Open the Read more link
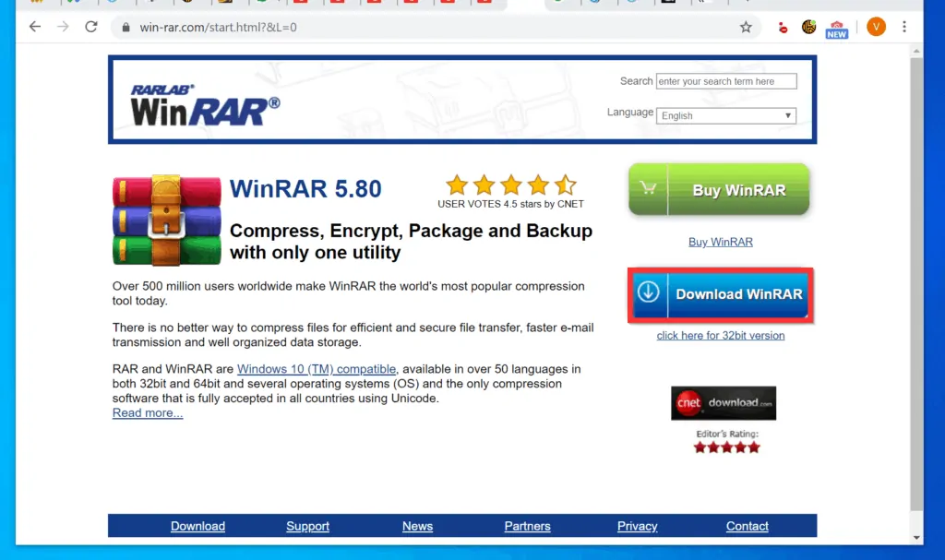Screen dimensions: 945x560 coord(147,412)
